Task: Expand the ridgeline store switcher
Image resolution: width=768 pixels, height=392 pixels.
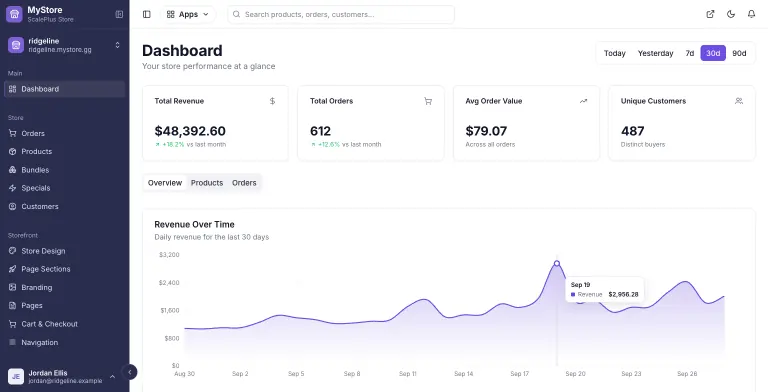Action: pyautogui.click(x=118, y=45)
